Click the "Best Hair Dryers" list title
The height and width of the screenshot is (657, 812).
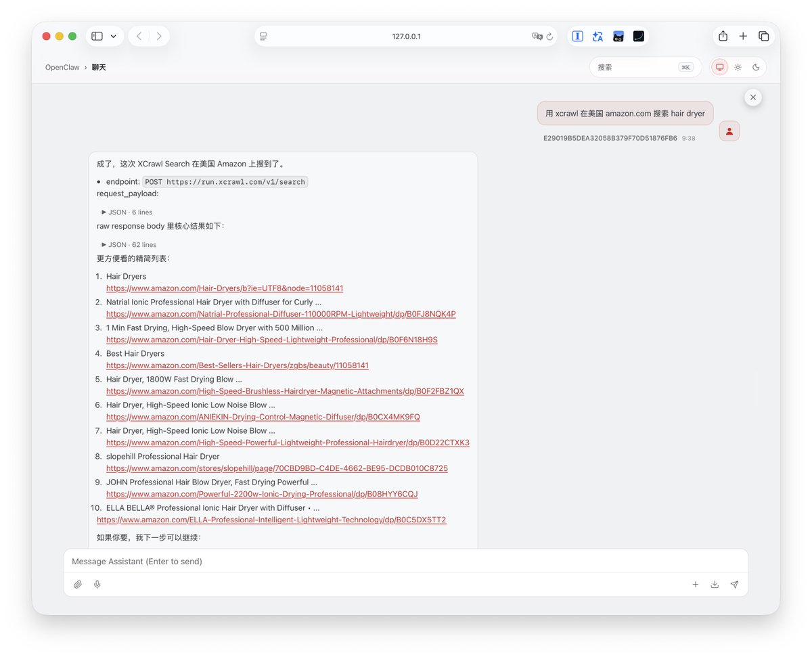[x=135, y=353]
